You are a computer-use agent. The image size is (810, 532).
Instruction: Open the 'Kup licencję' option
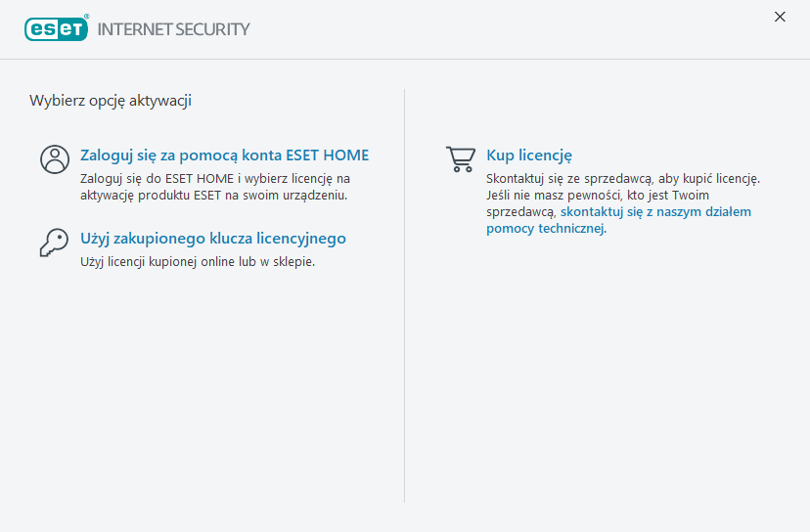(x=528, y=155)
